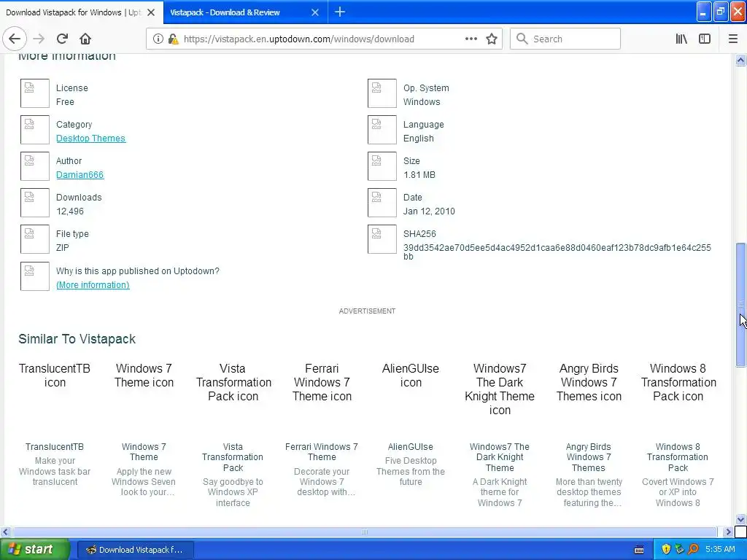This screenshot has height=560, width=747.
Task: Click the Category placeholder image icon
Action: point(35,130)
